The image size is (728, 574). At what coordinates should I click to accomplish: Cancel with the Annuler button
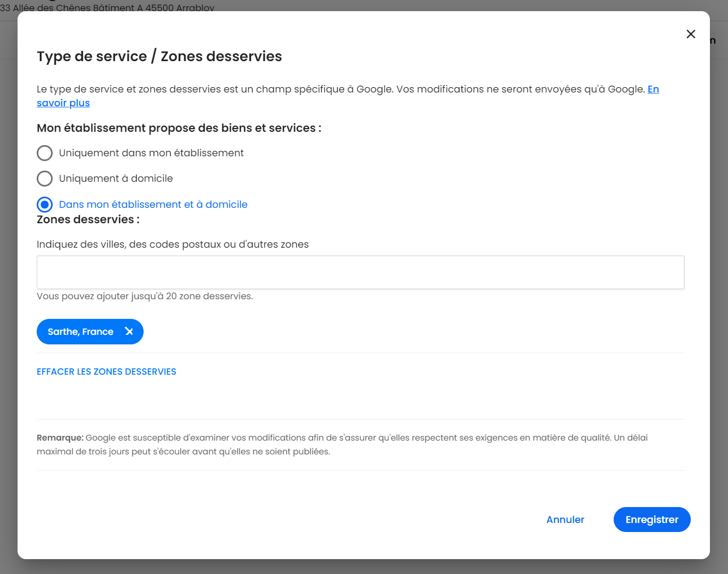[x=565, y=519]
